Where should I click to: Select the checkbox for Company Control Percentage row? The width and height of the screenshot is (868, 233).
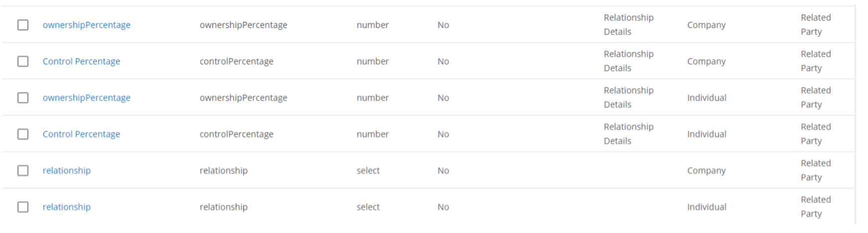coord(23,61)
